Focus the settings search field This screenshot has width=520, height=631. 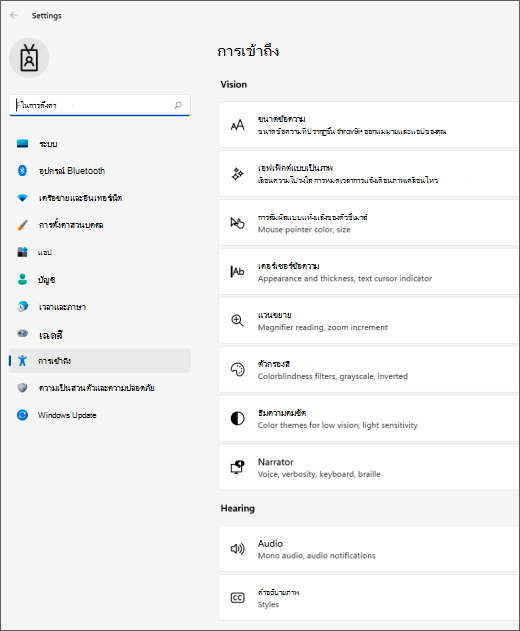(x=99, y=105)
